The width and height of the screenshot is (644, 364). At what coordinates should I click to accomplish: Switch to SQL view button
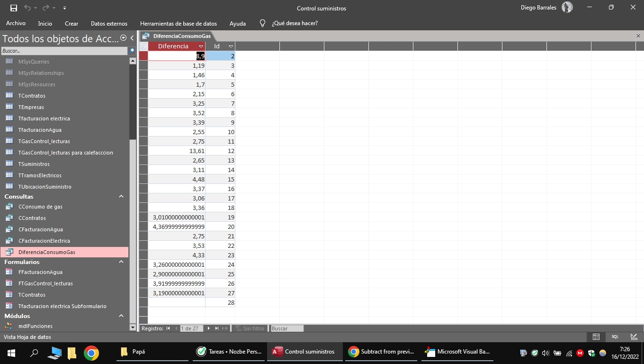tap(615, 337)
